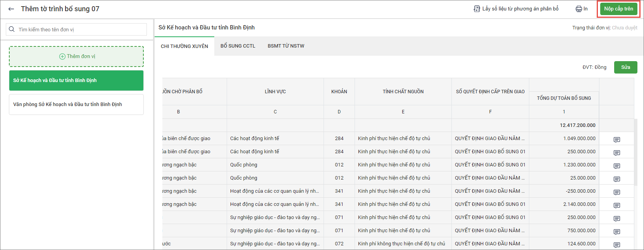Switch to the BỔ SUNG CCTL tab
The width and height of the screenshot is (644, 250).
[x=238, y=46]
